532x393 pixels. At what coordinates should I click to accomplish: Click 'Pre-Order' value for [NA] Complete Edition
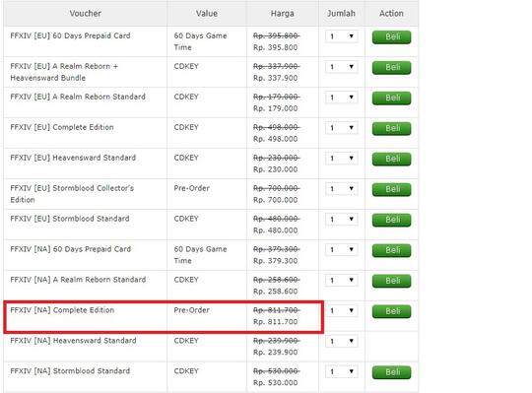point(192,310)
